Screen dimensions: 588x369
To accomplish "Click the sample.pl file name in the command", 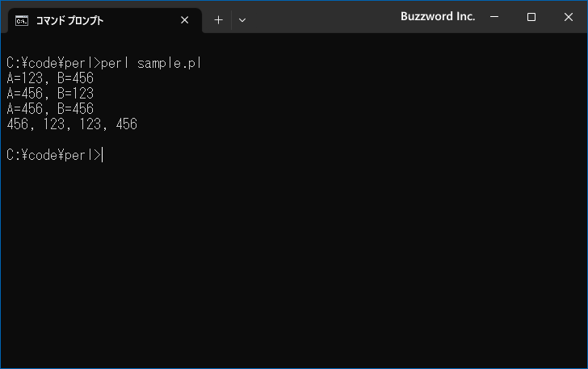I will (x=169, y=63).
